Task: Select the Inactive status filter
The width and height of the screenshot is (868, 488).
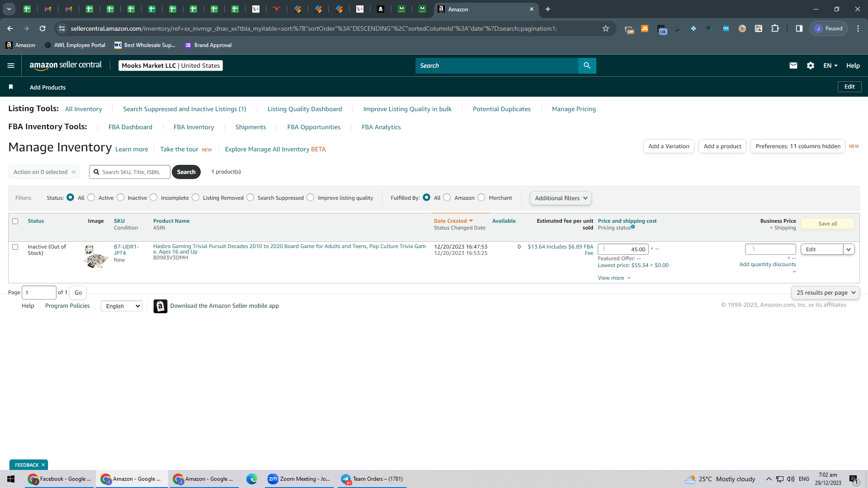Action: click(121, 197)
